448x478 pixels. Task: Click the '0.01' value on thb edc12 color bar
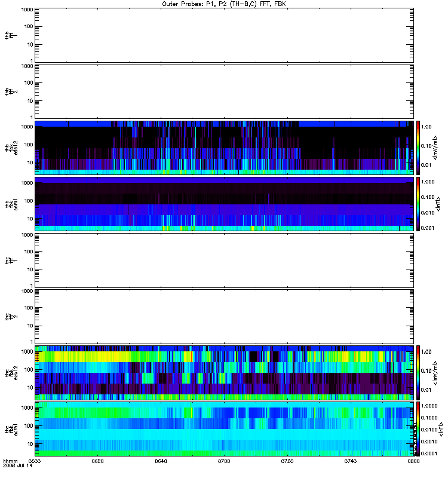pos(426,165)
